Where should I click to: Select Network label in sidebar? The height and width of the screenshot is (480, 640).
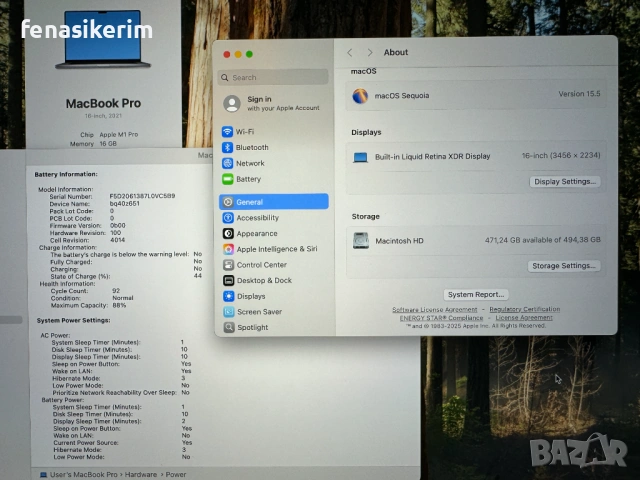250,163
